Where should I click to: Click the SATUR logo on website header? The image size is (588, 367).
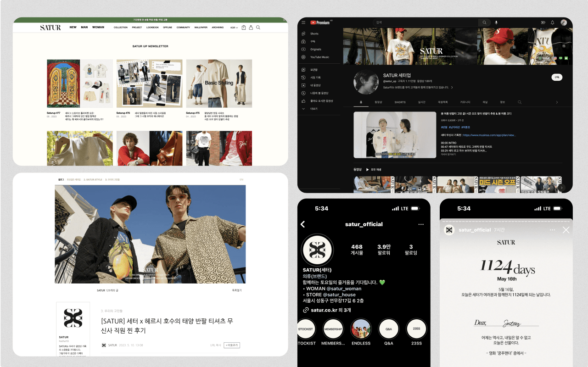tap(50, 28)
